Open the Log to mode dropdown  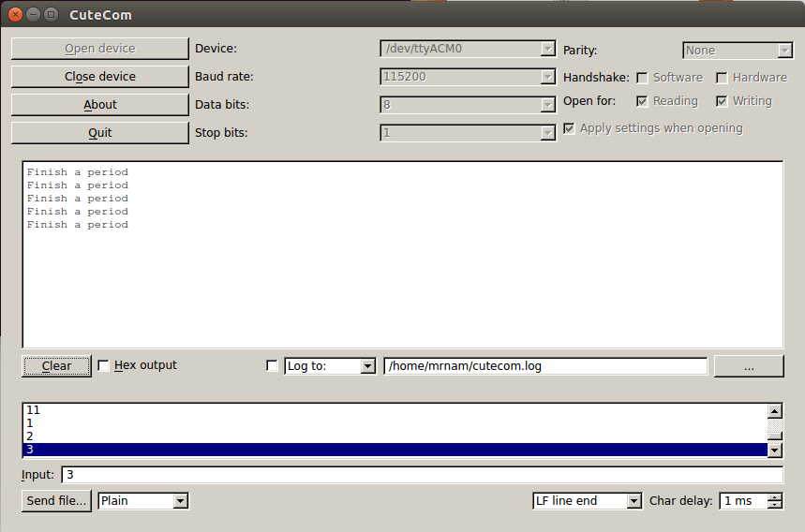click(x=330, y=366)
